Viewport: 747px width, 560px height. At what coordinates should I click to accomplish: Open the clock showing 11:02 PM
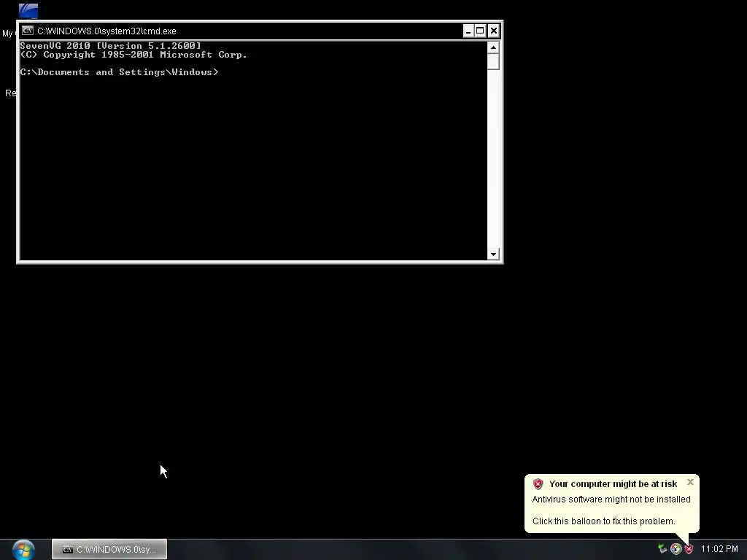tap(719, 549)
